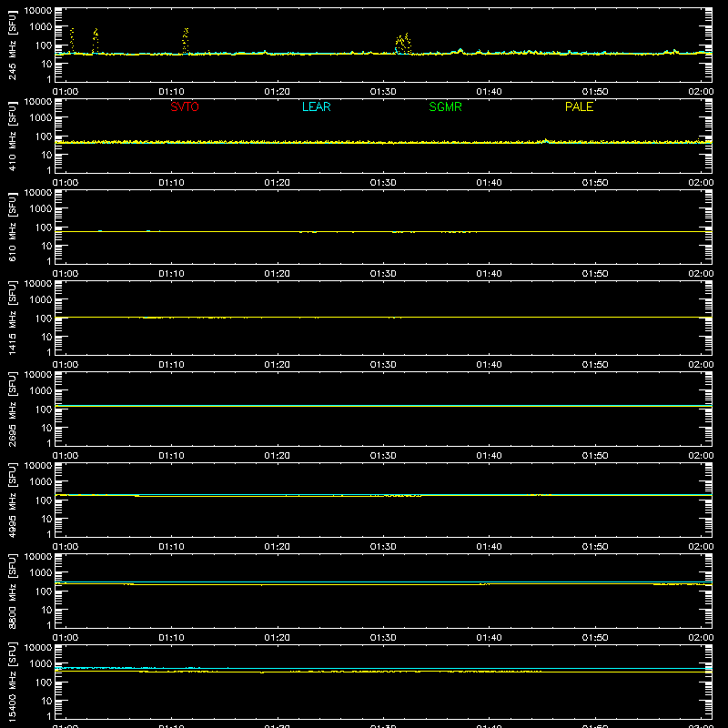Click the yellow burst near 01:11 at 245 MHz
The image size is (728, 728).
coord(186,41)
